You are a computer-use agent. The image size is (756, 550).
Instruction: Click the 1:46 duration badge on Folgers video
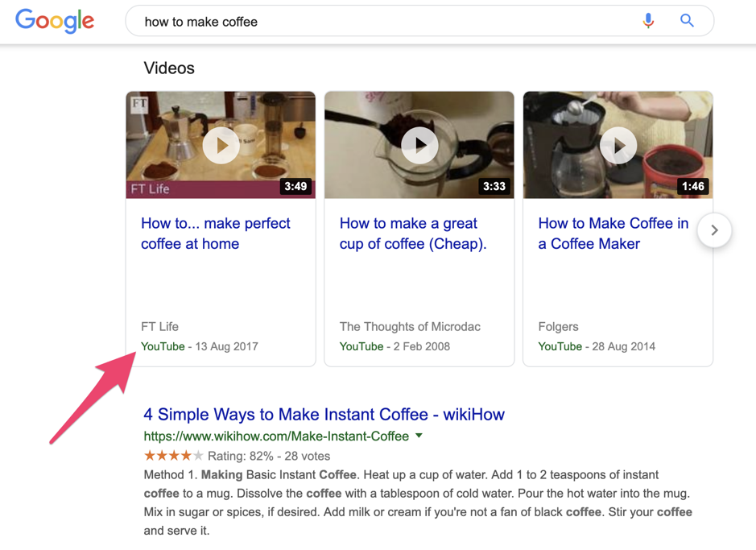(x=692, y=187)
